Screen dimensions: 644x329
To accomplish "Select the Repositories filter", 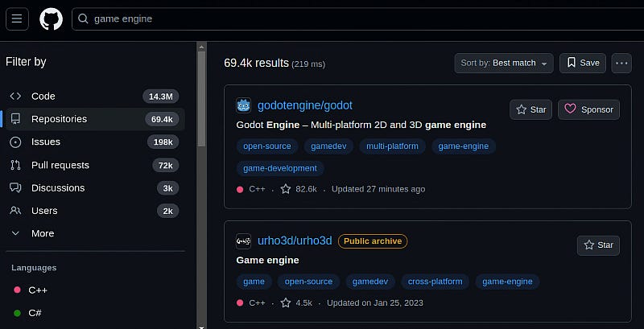I will click(95, 119).
